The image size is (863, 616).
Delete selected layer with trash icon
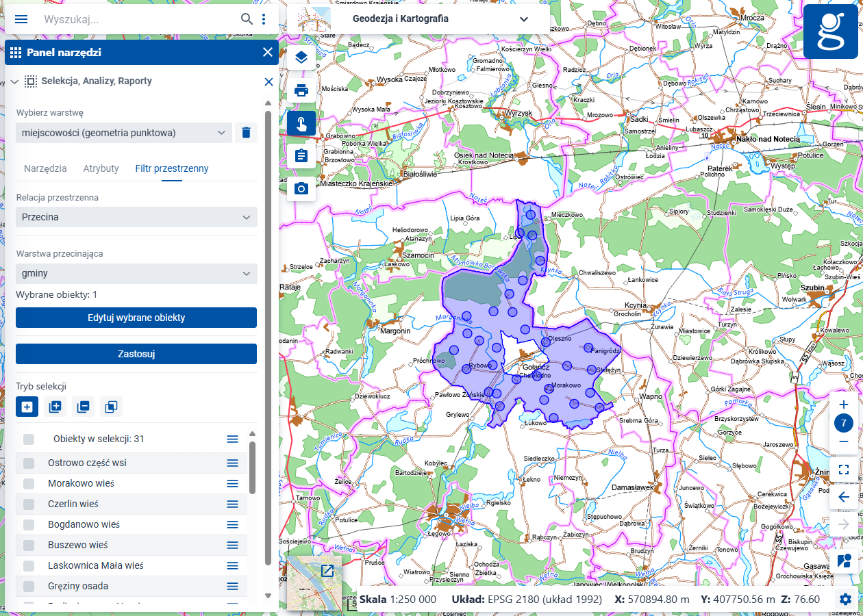point(247,133)
